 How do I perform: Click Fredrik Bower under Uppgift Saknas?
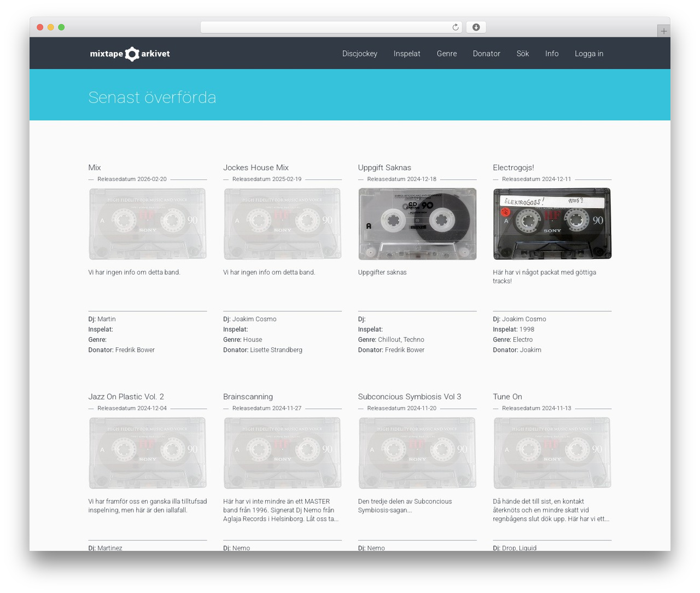pyautogui.click(x=405, y=350)
